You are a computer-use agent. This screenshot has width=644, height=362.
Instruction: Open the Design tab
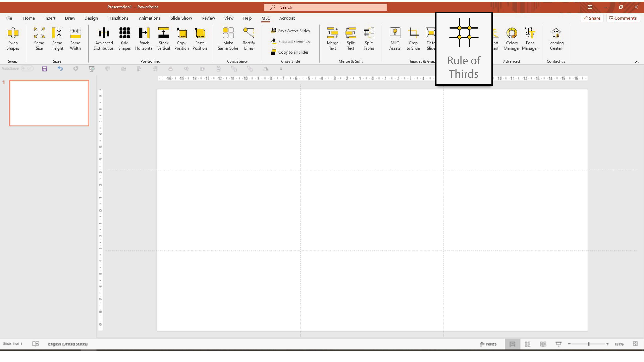click(x=91, y=18)
